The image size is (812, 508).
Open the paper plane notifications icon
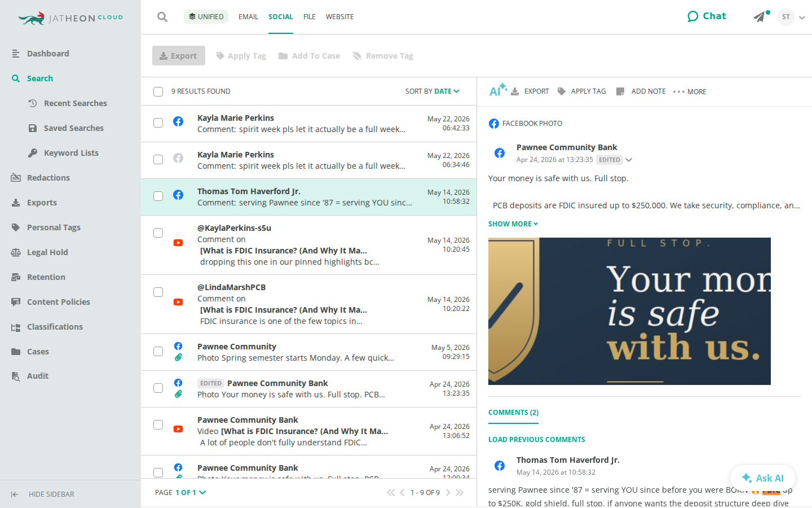tap(761, 16)
